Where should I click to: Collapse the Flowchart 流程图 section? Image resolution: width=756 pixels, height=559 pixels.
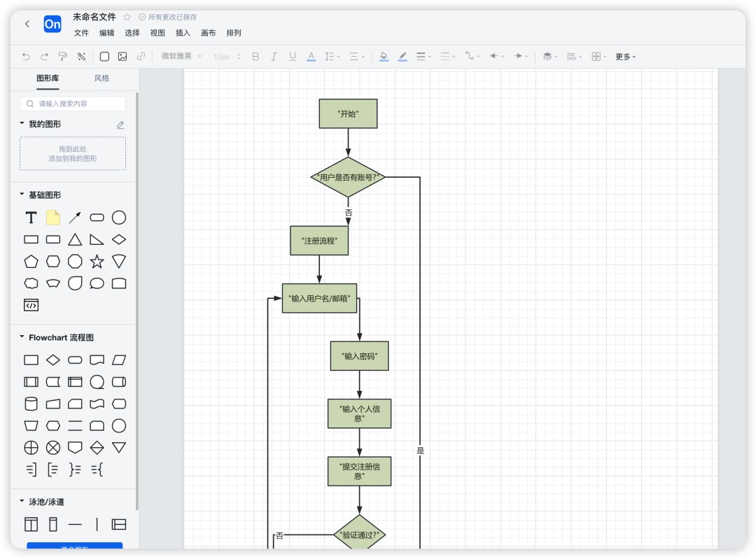pyautogui.click(x=22, y=337)
